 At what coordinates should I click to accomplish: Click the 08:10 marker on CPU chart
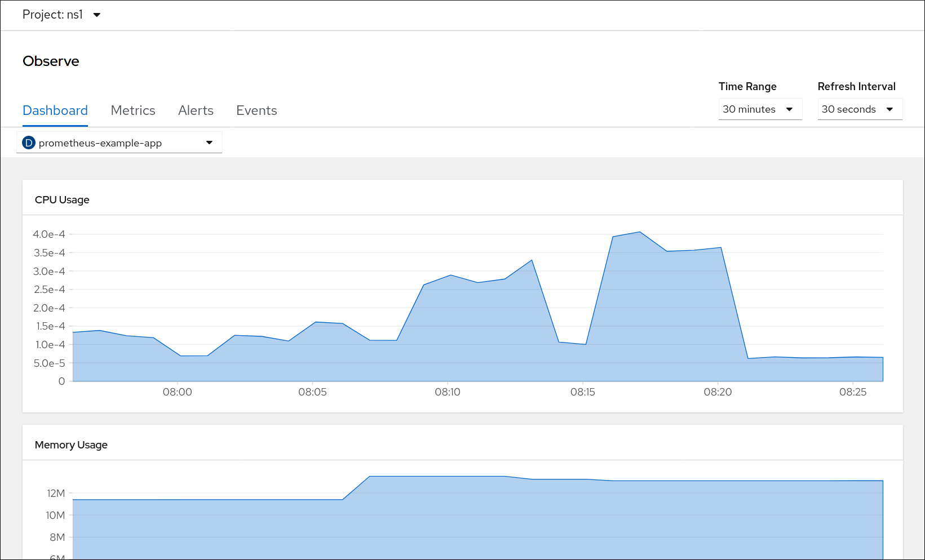[x=448, y=392]
